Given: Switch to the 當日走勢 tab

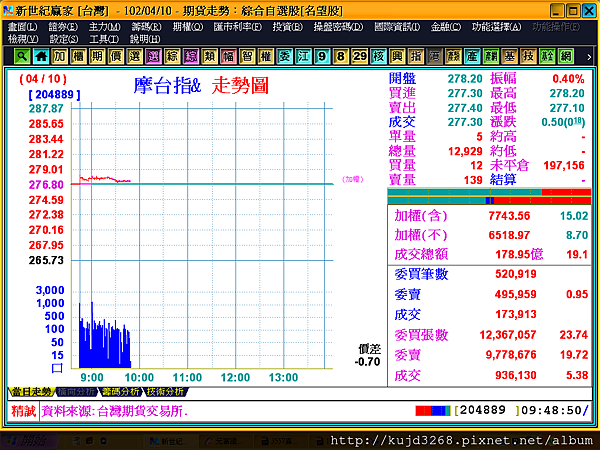Looking at the screenshot, I should point(31,391).
